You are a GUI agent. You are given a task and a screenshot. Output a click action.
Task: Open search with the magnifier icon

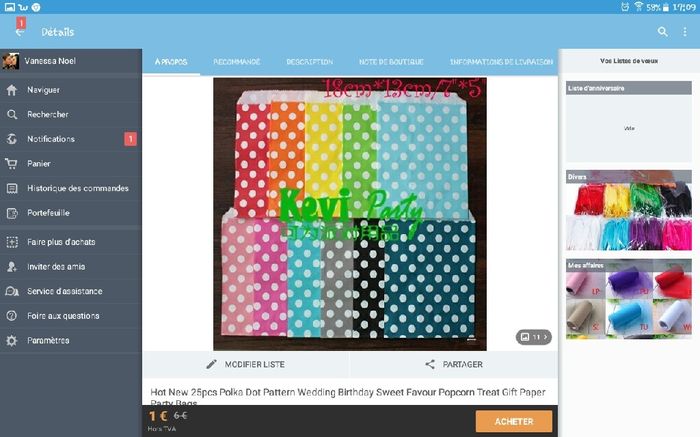tap(662, 32)
